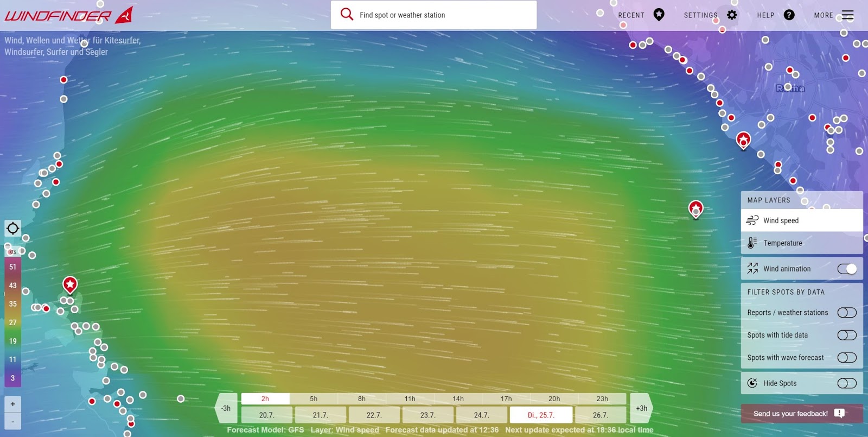The image size is (868, 437).
Task: Click the Help question mark icon
Action: (789, 15)
